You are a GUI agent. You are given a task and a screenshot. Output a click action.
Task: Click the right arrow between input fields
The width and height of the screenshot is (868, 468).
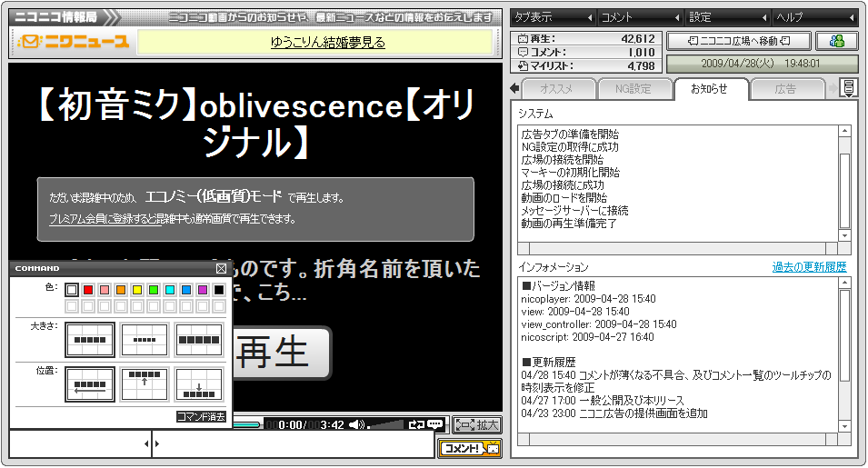click(156, 443)
